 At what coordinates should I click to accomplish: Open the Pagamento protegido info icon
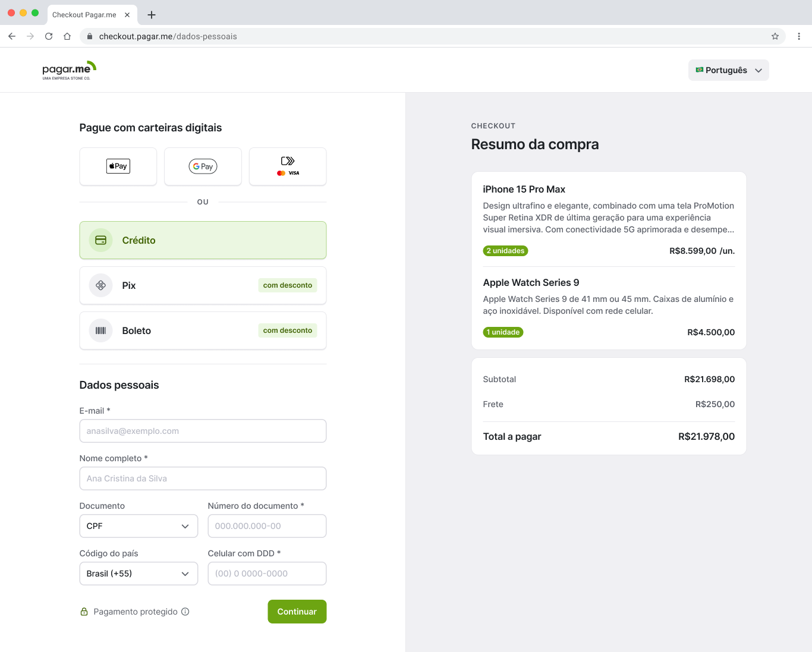click(x=185, y=612)
